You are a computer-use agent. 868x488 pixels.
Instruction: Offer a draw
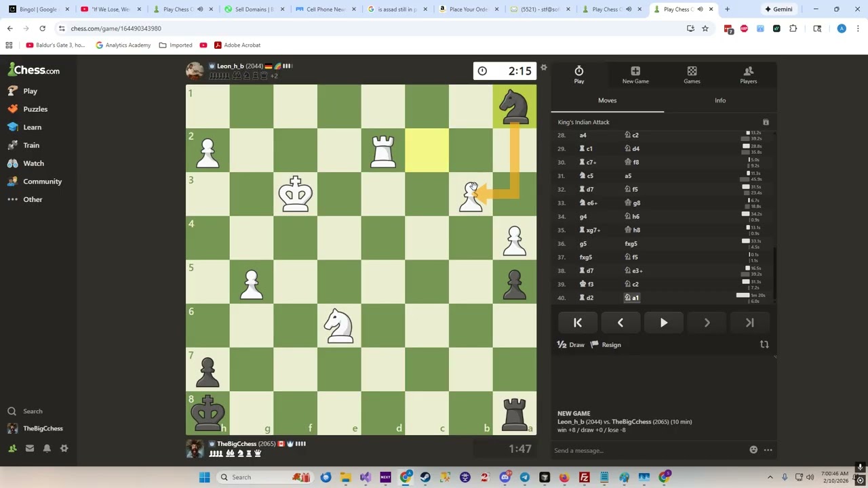tap(570, 345)
